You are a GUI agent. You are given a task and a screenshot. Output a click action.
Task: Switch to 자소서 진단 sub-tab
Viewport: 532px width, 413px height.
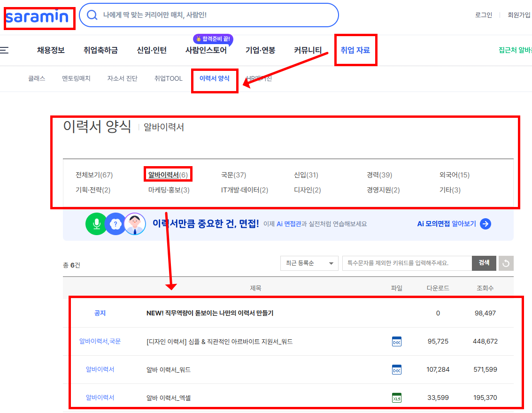tap(122, 78)
